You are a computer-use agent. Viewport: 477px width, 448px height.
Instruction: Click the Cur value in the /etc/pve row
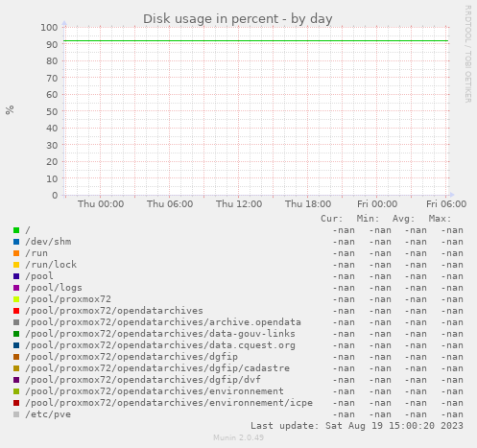tap(344, 414)
